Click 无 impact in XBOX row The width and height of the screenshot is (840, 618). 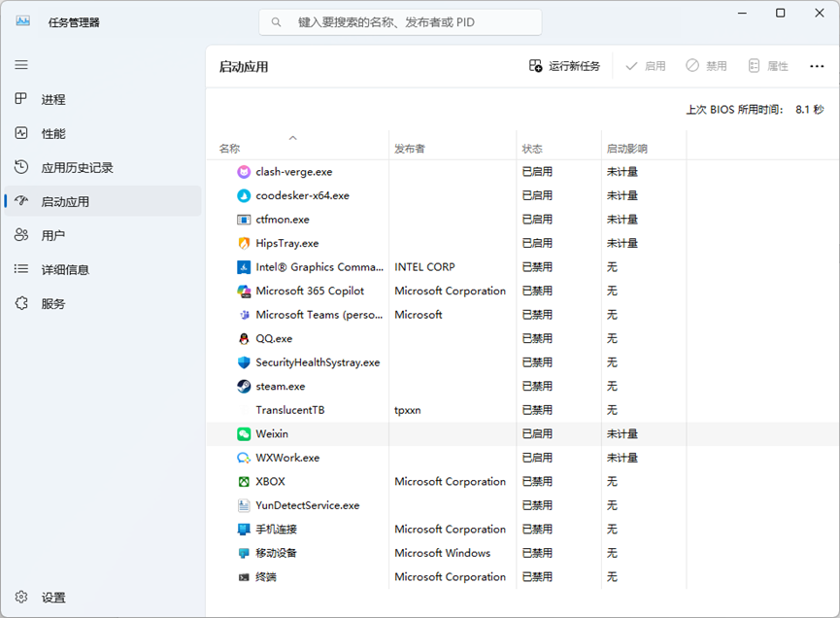612,482
